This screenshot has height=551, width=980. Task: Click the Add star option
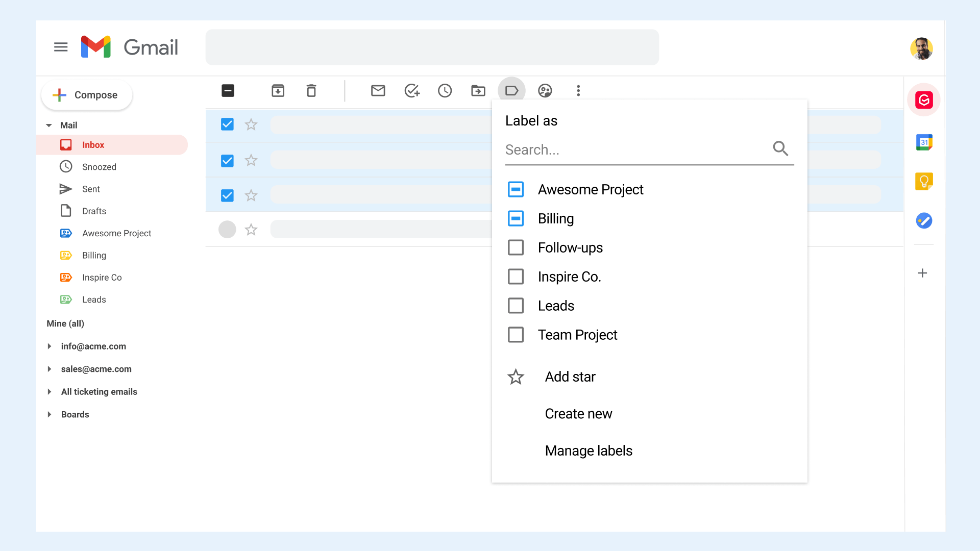pos(570,376)
